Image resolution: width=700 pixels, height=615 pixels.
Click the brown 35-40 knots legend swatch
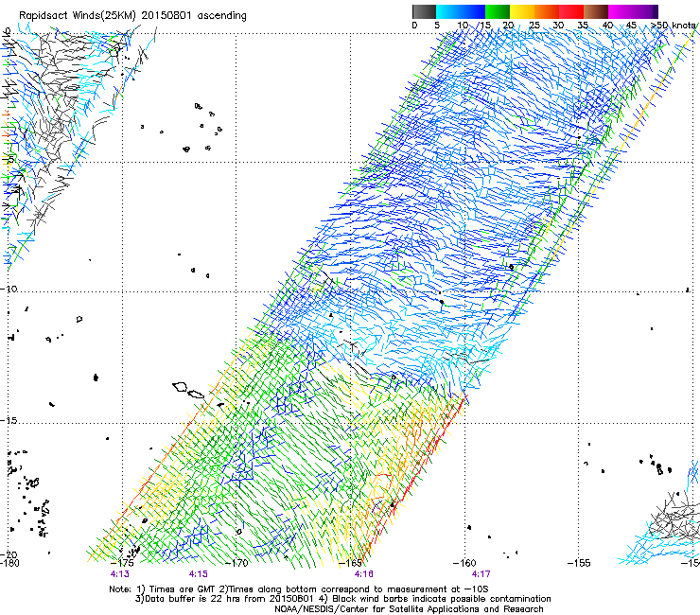pos(596,11)
